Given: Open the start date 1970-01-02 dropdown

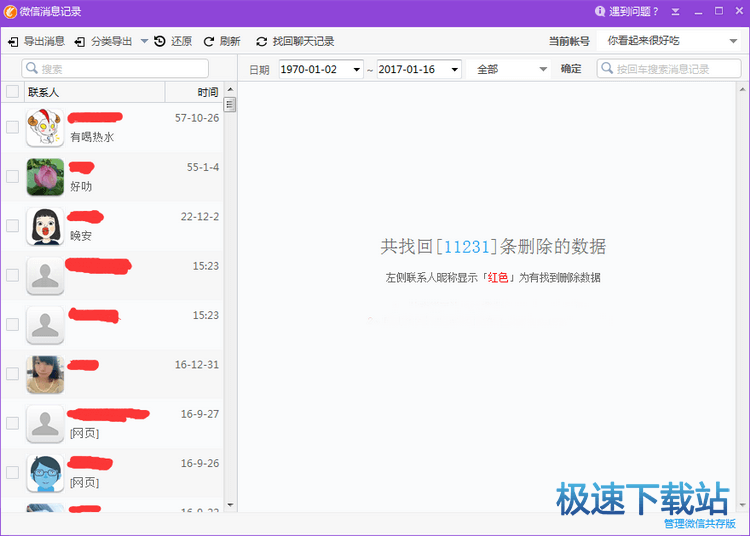Looking at the screenshot, I should [357, 70].
